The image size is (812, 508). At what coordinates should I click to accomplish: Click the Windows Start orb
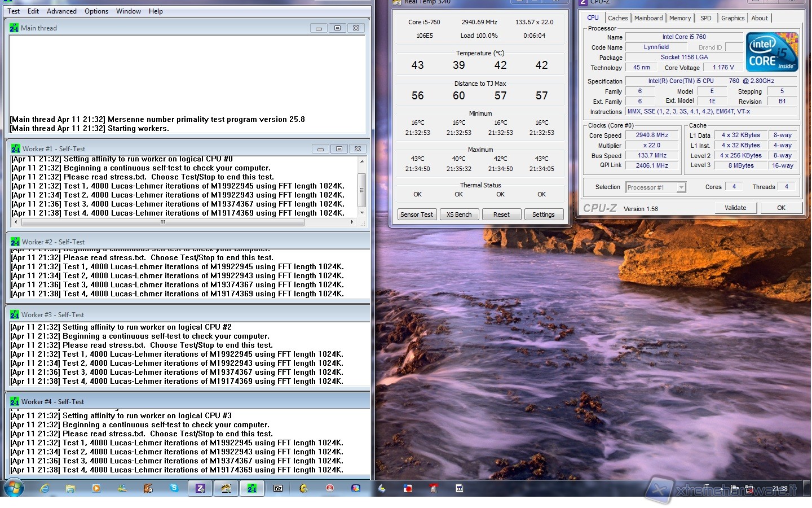(x=14, y=488)
